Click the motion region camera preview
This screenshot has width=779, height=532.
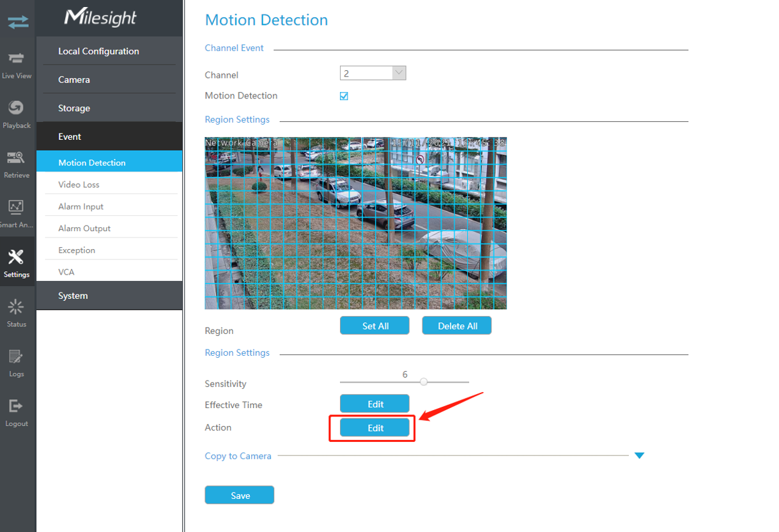(x=356, y=223)
